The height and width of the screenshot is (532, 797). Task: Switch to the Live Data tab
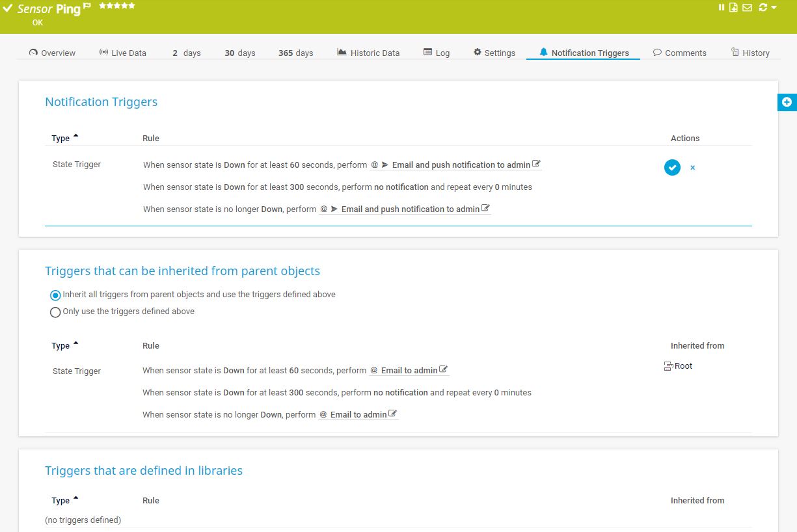point(122,53)
